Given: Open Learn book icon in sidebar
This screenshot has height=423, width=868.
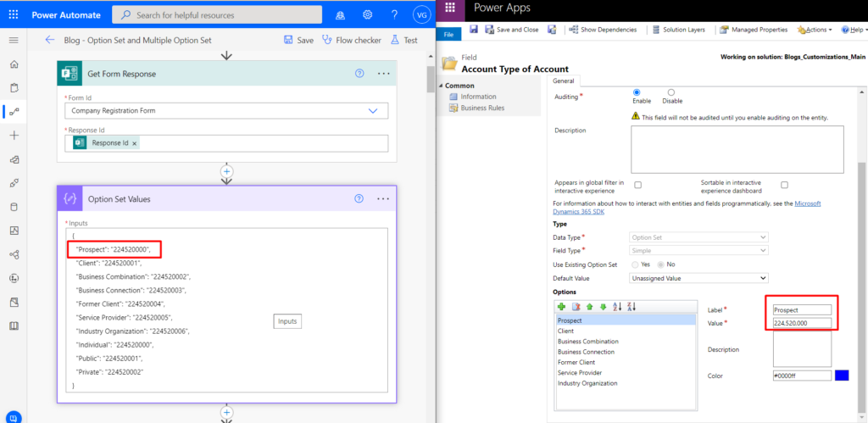Looking at the screenshot, I should [14, 326].
